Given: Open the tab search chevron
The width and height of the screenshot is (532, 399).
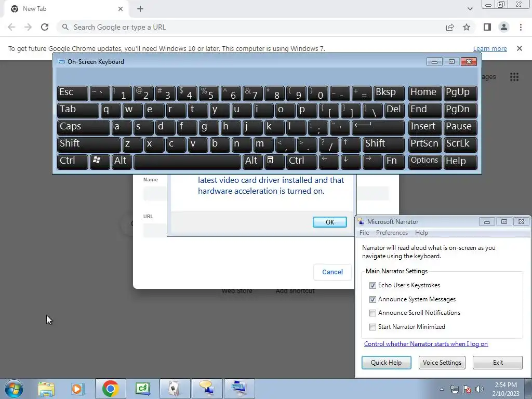Looking at the screenshot, I should [x=470, y=9].
